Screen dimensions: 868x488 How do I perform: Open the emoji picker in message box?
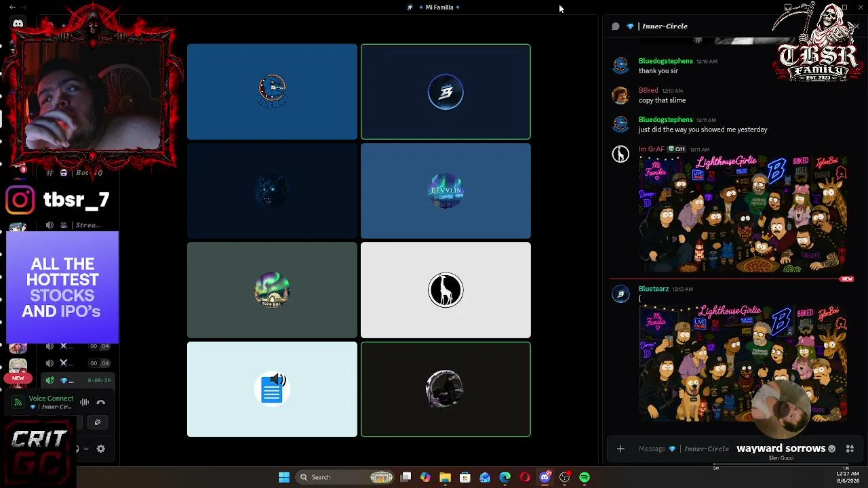coord(832,449)
